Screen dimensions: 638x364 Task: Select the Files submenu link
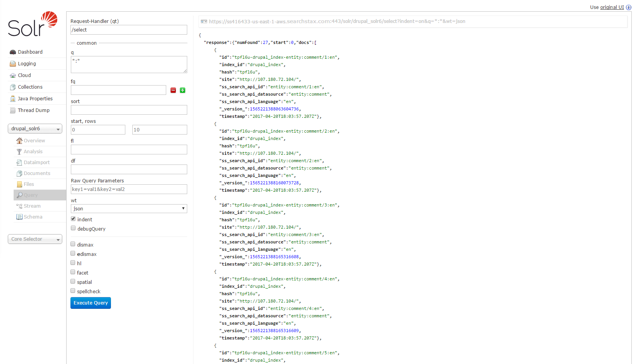pos(40,184)
